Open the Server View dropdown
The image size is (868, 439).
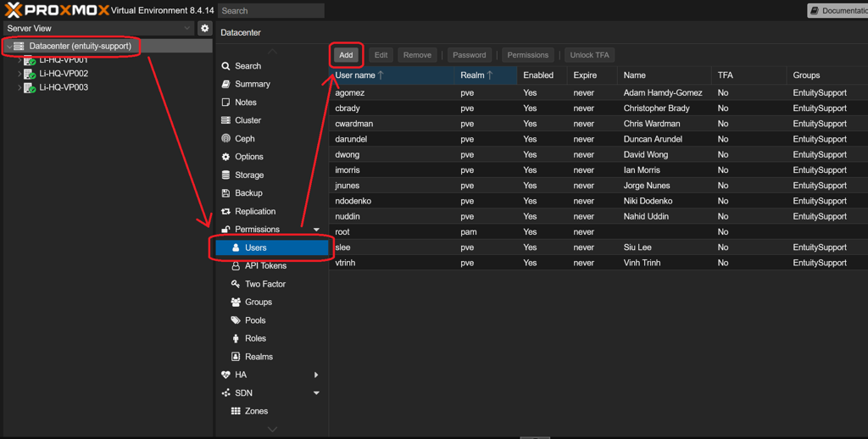click(x=187, y=28)
